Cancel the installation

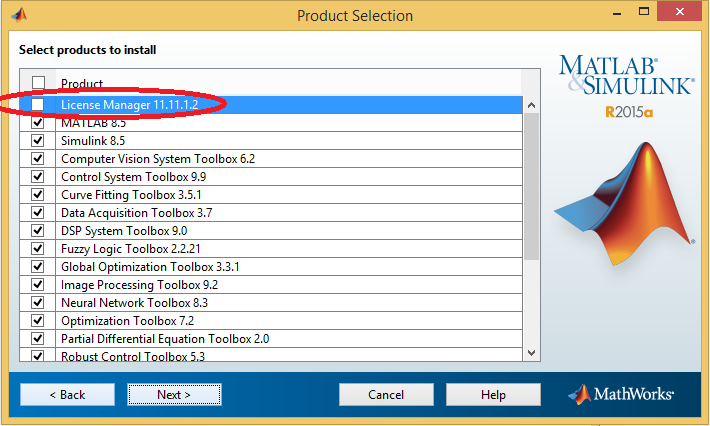(x=386, y=395)
